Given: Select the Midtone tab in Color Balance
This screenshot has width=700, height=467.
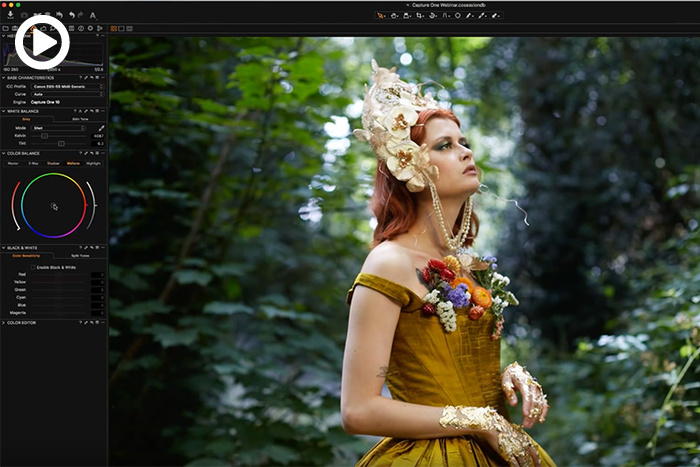Looking at the screenshot, I should click(x=73, y=163).
